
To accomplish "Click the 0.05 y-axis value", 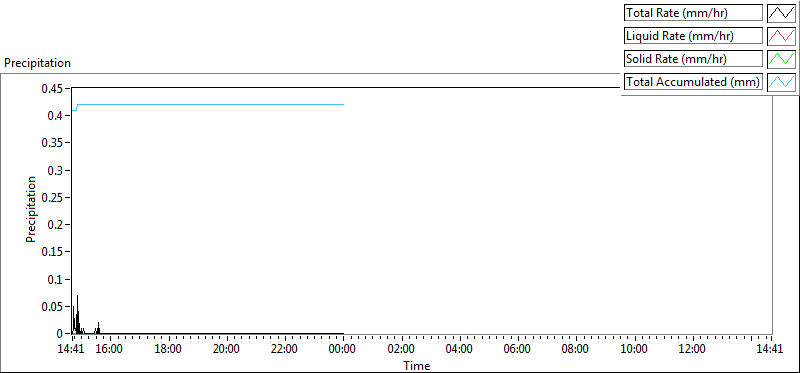I will point(53,307).
